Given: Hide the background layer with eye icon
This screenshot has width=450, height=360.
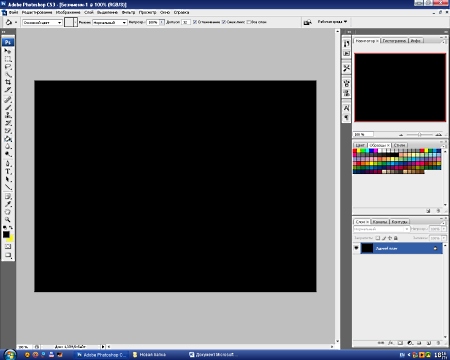Looking at the screenshot, I should click(356, 248).
